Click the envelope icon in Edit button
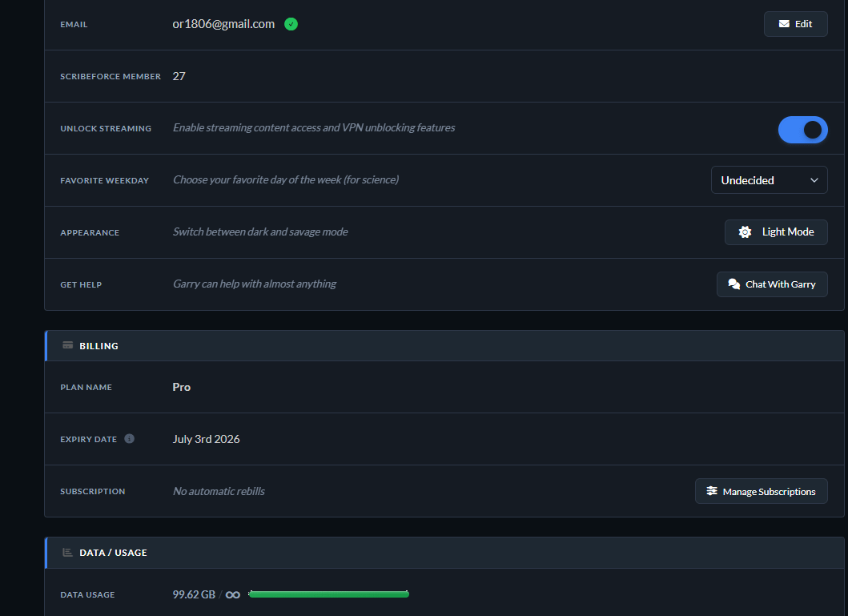This screenshot has height=616, width=848. click(x=784, y=24)
